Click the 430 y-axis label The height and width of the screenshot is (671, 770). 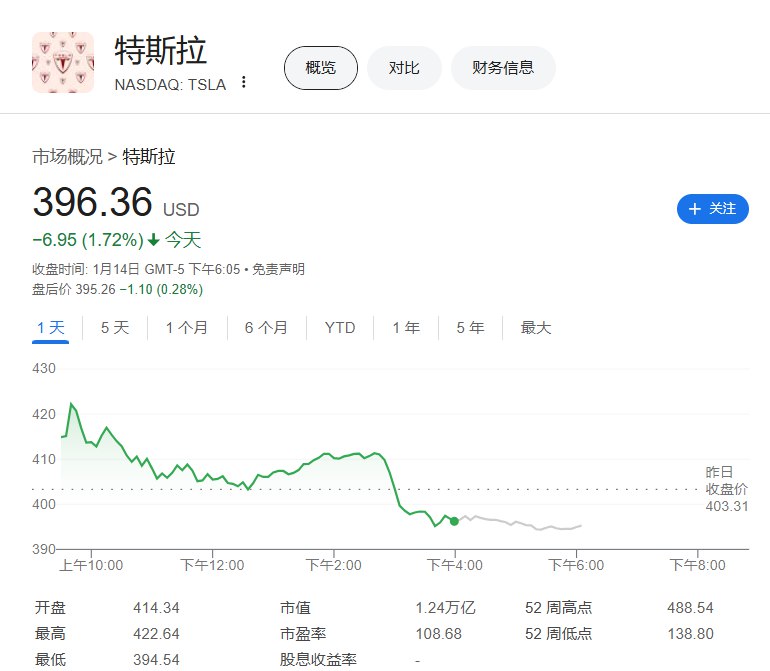44,368
